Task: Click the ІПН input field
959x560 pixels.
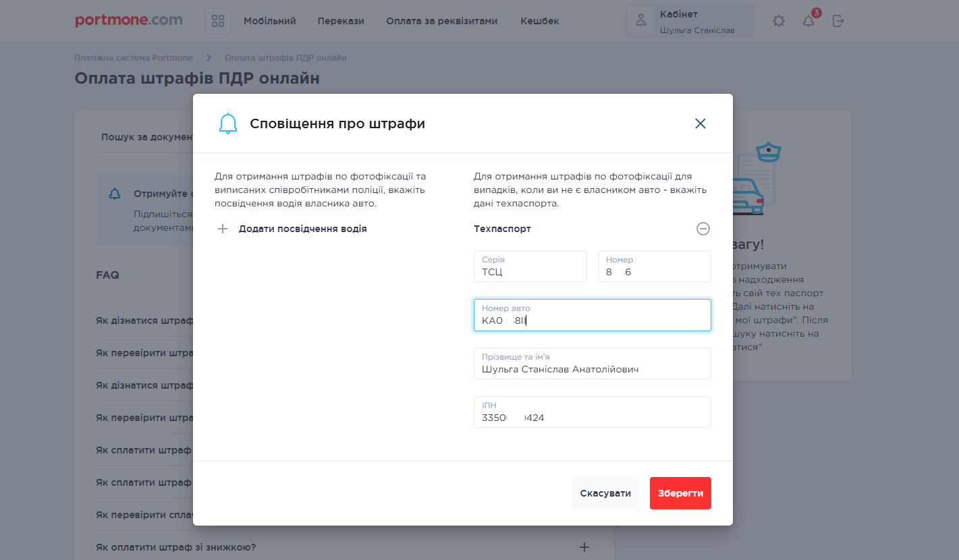Action: [592, 412]
